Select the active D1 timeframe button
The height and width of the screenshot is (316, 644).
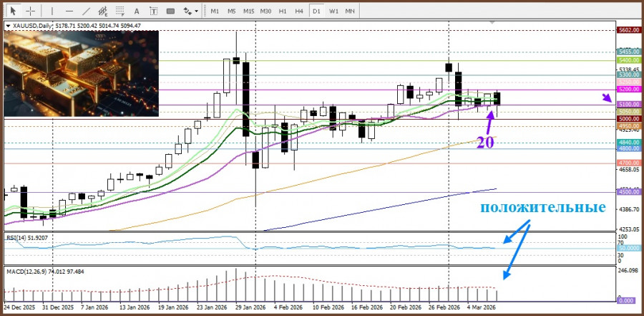316,11
